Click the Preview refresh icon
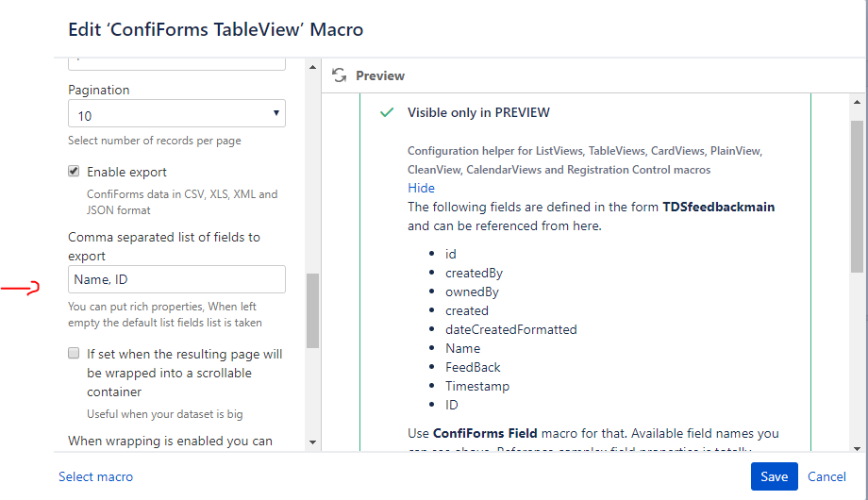The image size is (868, 500). click(340, 75)
